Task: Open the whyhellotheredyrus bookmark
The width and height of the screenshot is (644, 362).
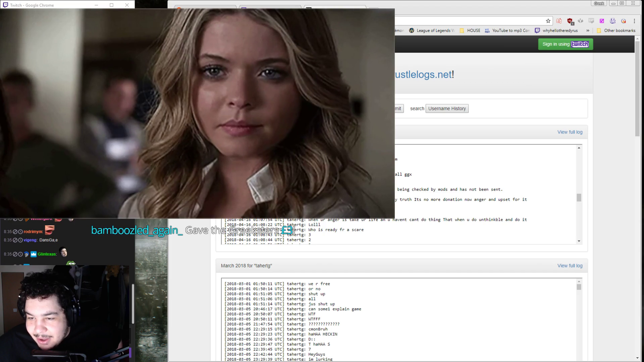Action: point(556,31)
